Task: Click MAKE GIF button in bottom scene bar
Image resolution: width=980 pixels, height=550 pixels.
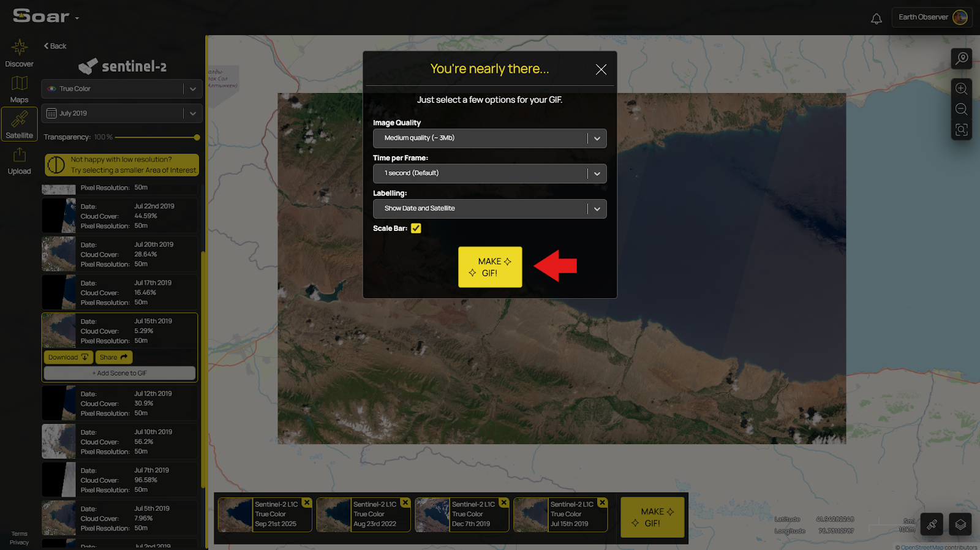Action: pyautogui.click(x=652, y=518)
